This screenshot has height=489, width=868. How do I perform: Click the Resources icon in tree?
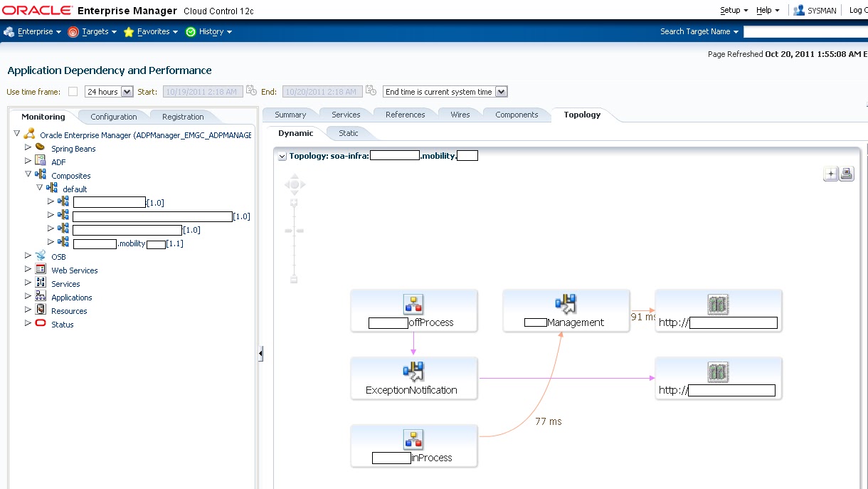point(41,310)
